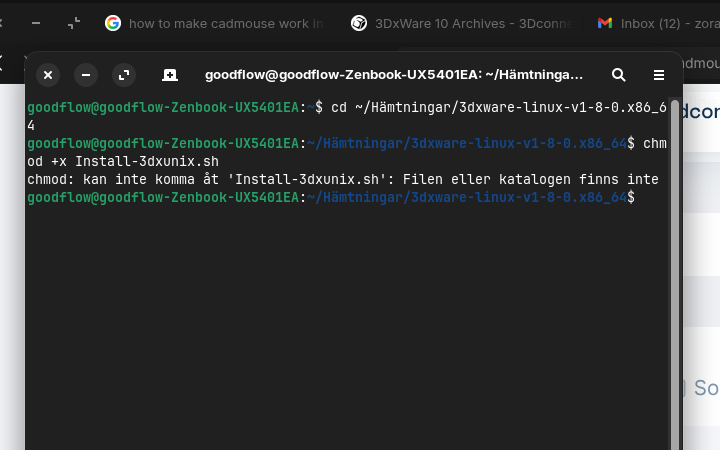Click the Google favicon on the first tab
Image resolution: width=720 pixels, height=450 pixels.
click(x=113, y=22)
